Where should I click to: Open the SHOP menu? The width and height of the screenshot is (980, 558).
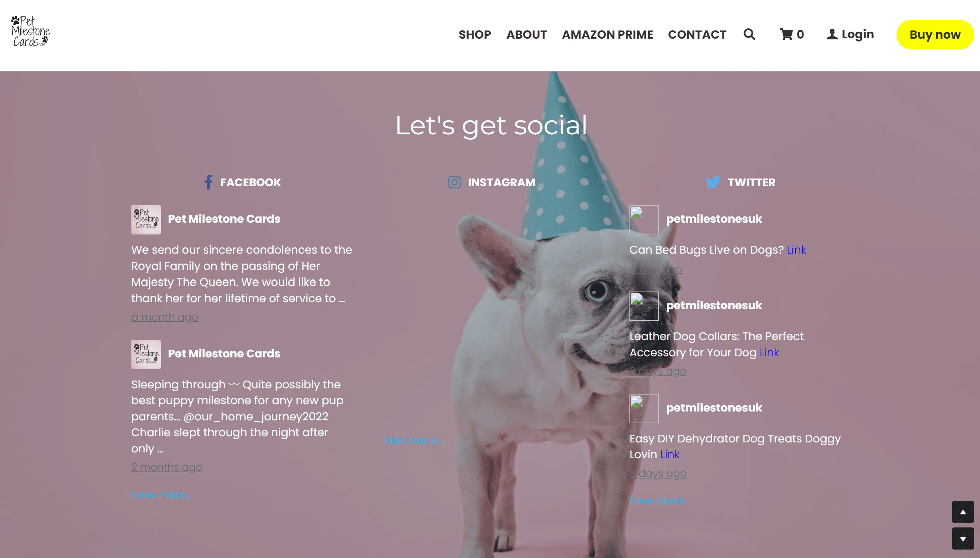[475, 35]
